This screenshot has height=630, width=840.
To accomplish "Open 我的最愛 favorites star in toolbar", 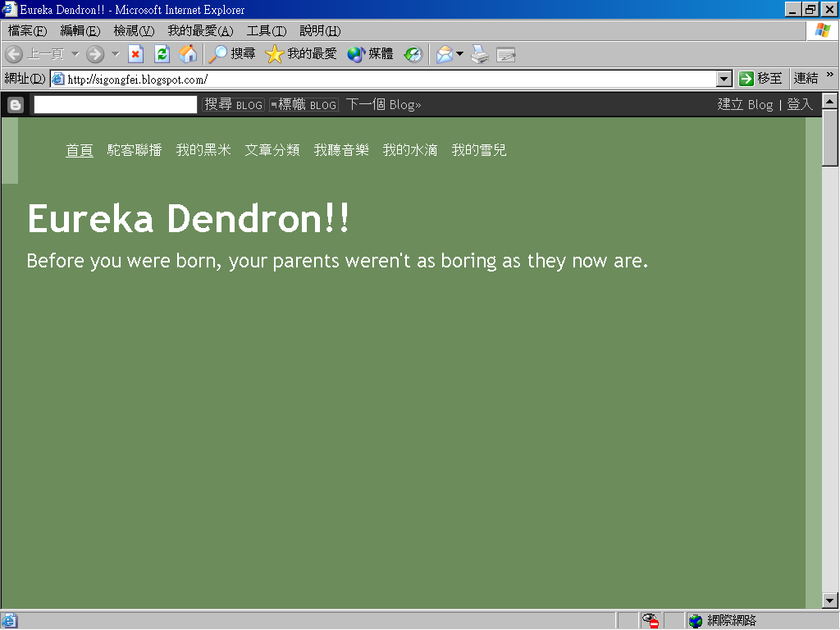I will tap(301, 54).
